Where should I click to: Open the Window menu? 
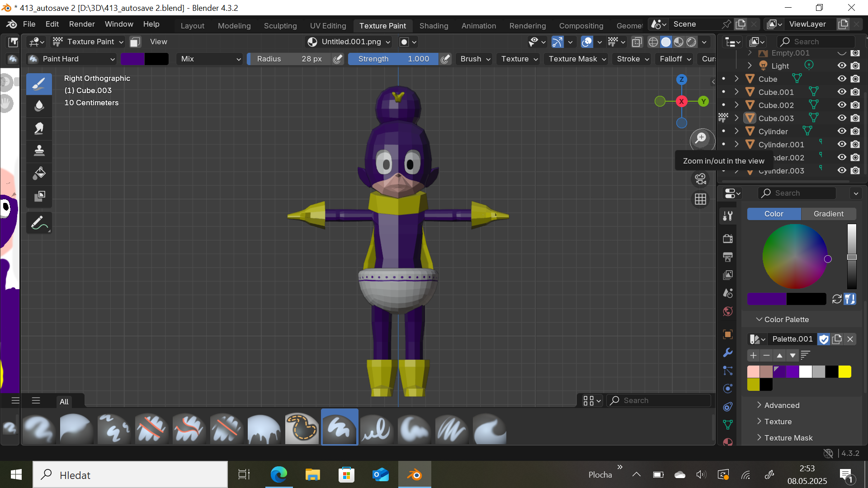[119, 24]
